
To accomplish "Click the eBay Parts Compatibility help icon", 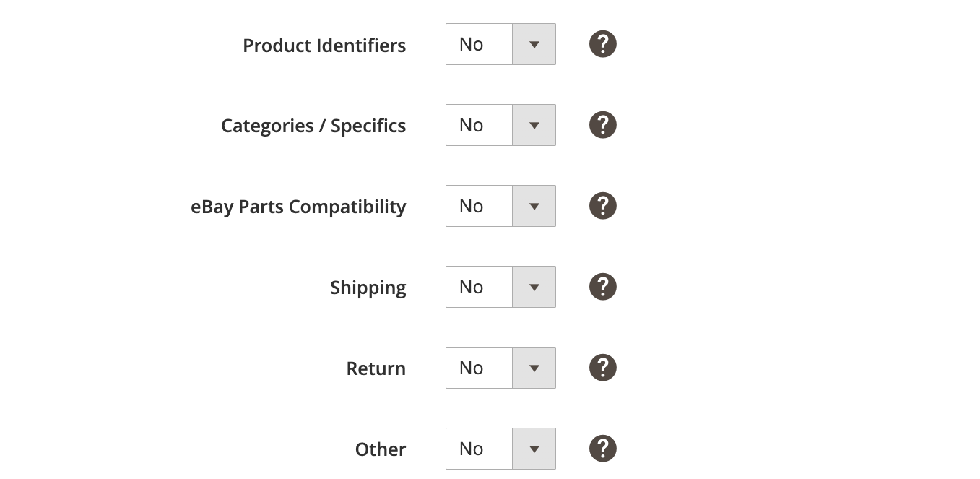I will [602, 206].
